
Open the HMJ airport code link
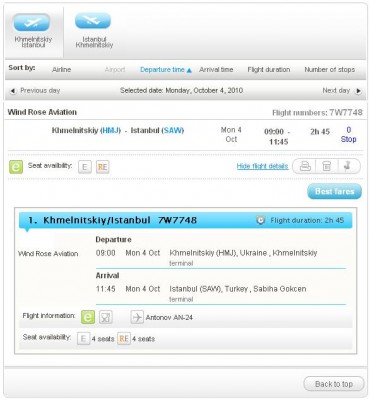110,130
